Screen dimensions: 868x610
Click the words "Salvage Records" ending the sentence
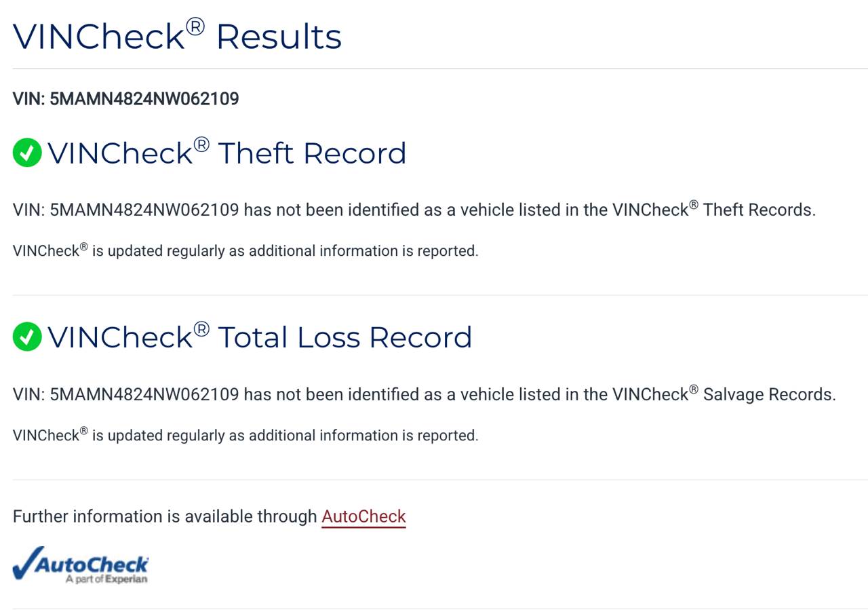coord(768,394)
